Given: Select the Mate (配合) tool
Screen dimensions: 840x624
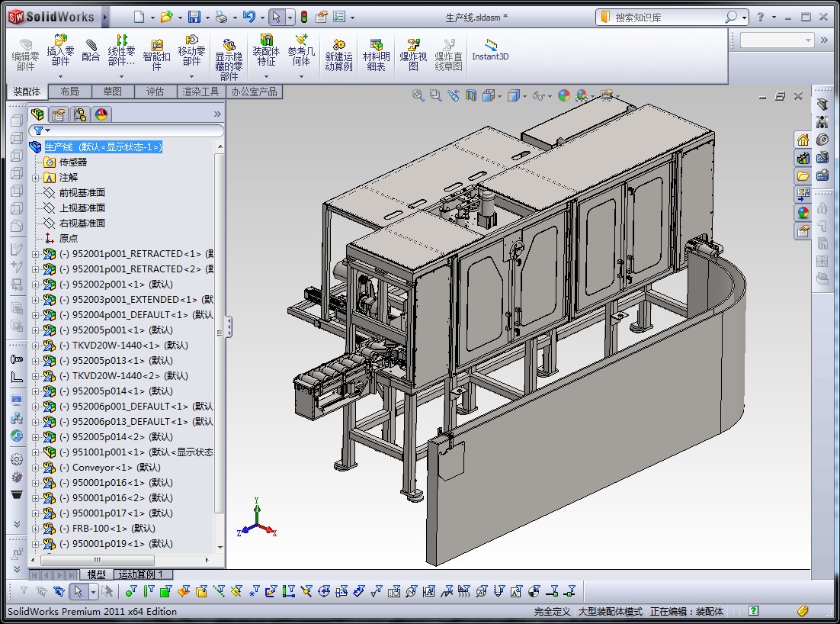Looking at the screenshot, I should click(x=91, y=50).
